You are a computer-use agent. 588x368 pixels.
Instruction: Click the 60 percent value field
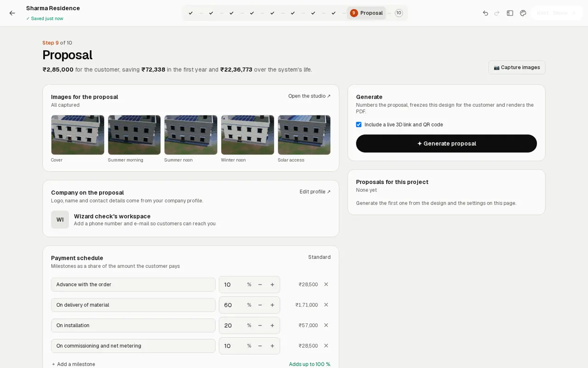[233, 305]
